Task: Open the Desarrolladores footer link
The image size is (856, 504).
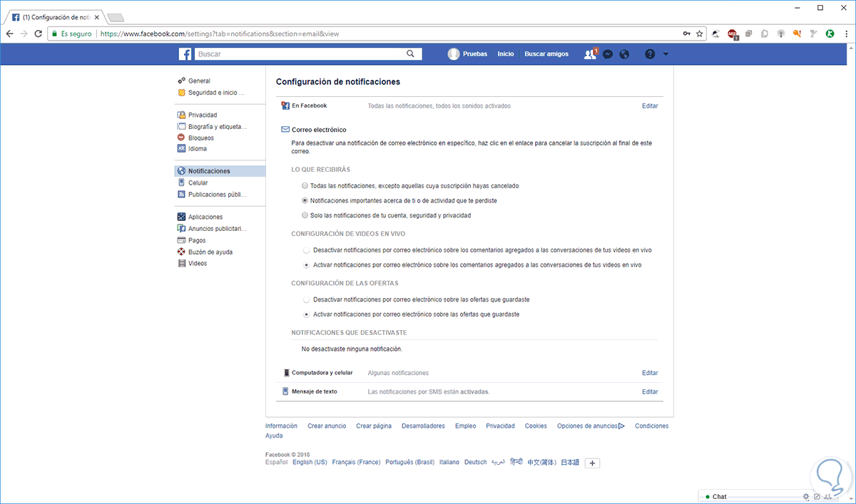Action: pos(423,426)
